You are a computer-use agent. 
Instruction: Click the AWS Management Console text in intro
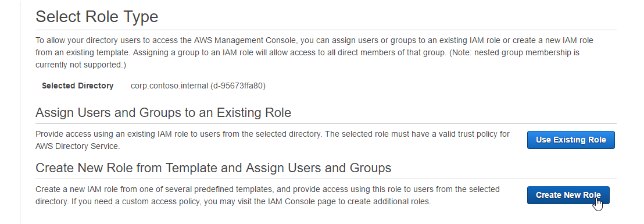246,40
